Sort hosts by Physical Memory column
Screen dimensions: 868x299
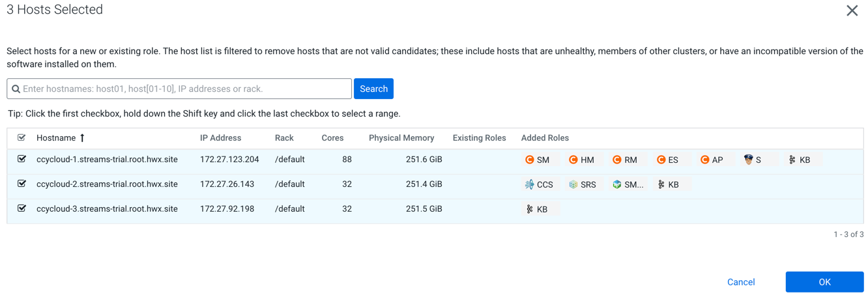401,138
